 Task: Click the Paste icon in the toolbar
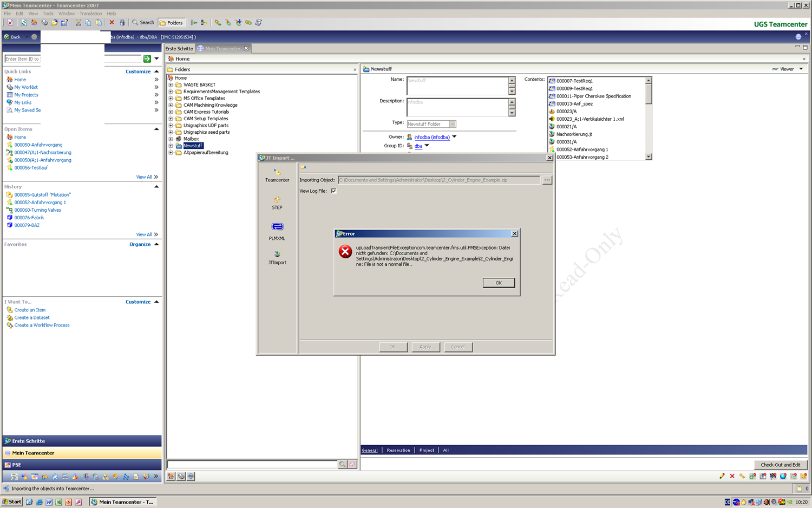coord(99,23)
